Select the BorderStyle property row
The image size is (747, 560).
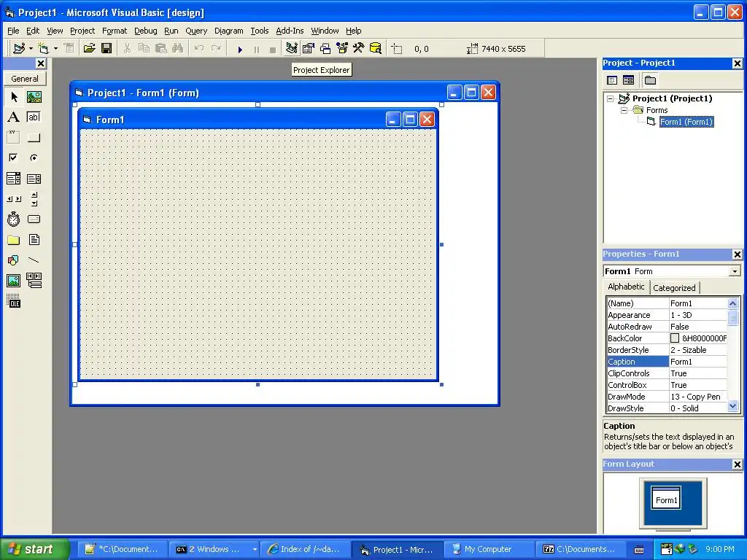[x=667, y=350]
